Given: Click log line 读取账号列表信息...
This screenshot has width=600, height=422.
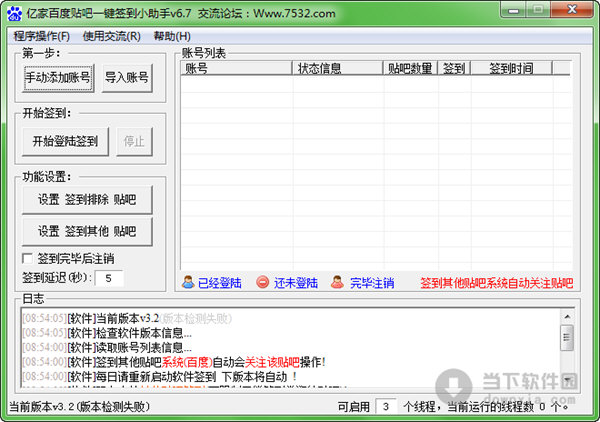Looking at the screenshot, I should pyautogui.click(x=107, y=347).
